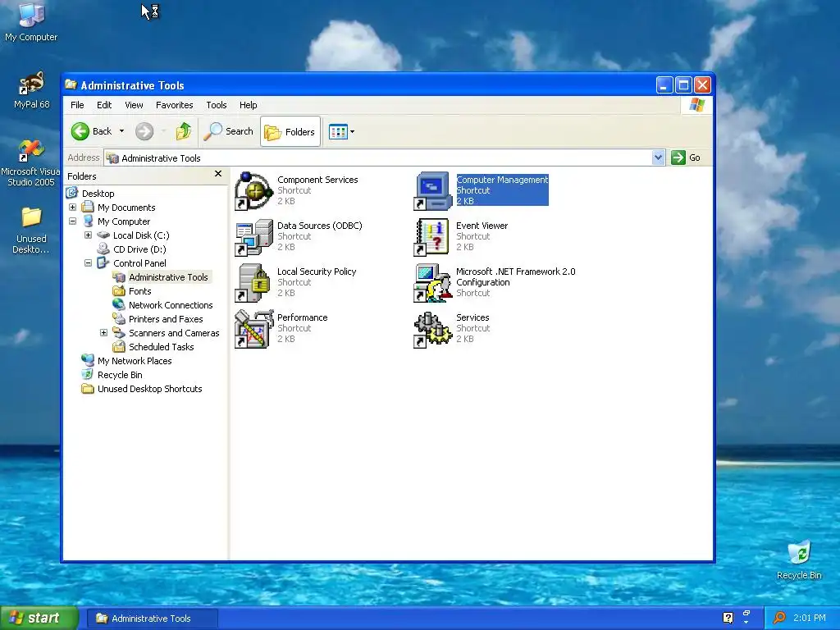Open the Search pane
Image resolution: width=840 pixels, height=630 pixels.
tap(229, 131)
